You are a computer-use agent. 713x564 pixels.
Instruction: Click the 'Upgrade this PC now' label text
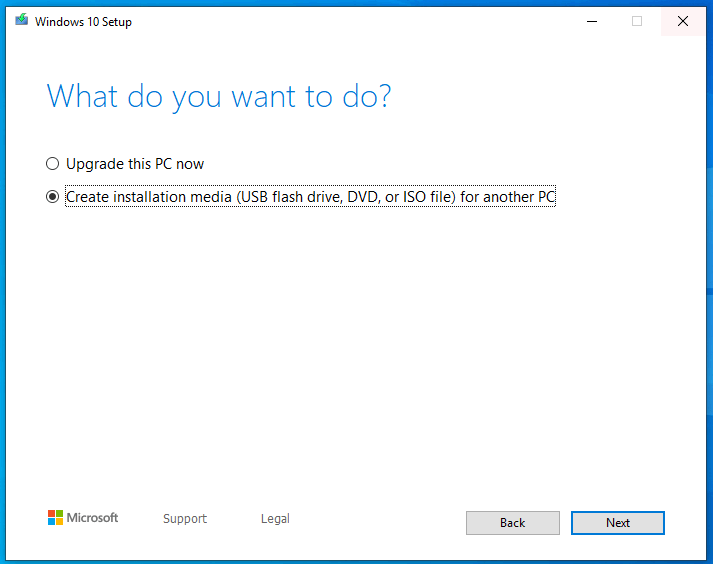tap(135, 164)
